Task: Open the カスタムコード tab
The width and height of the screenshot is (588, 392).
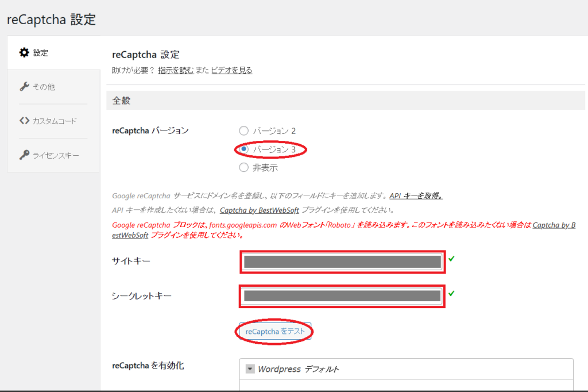Action: click(x=55, y=121)
